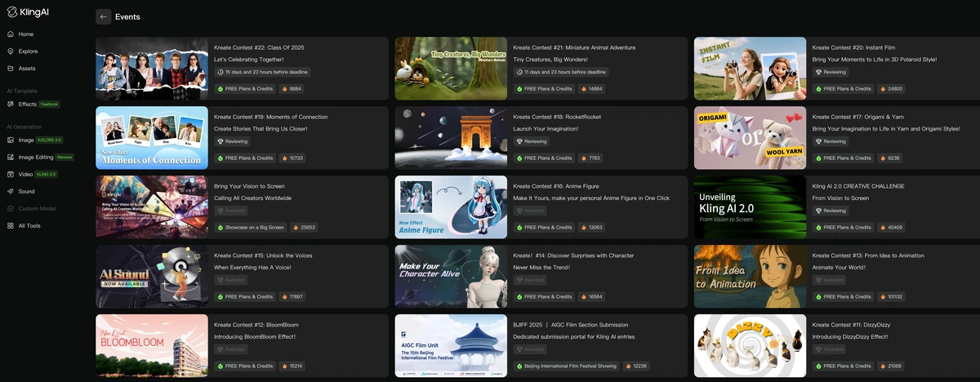Click reward icon by Beijing International Film Festival Showing

click(519, 366)
